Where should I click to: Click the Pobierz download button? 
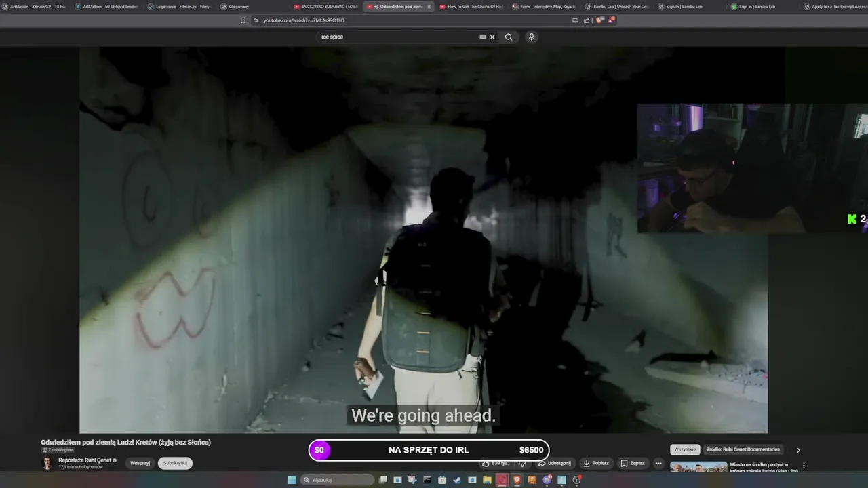tap(596, 463)
